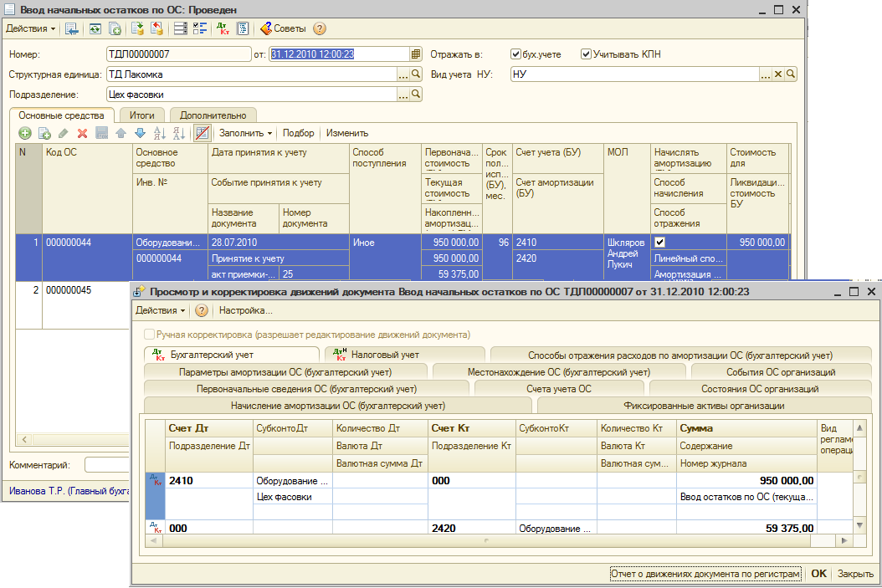The height and width of the screenshot is (588, 882).
Task: Toggle the Учитывать КПН checkbox
Action: point(586,54)
